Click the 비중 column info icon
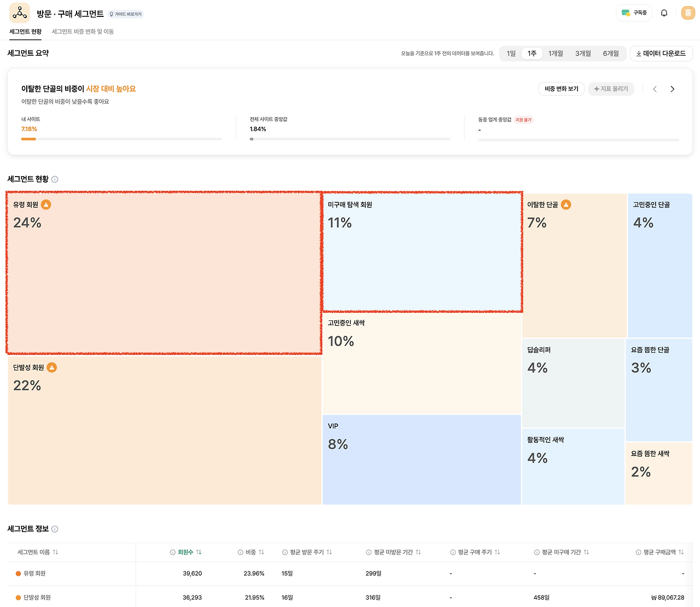The image size is (700, 607). [241, 552]
